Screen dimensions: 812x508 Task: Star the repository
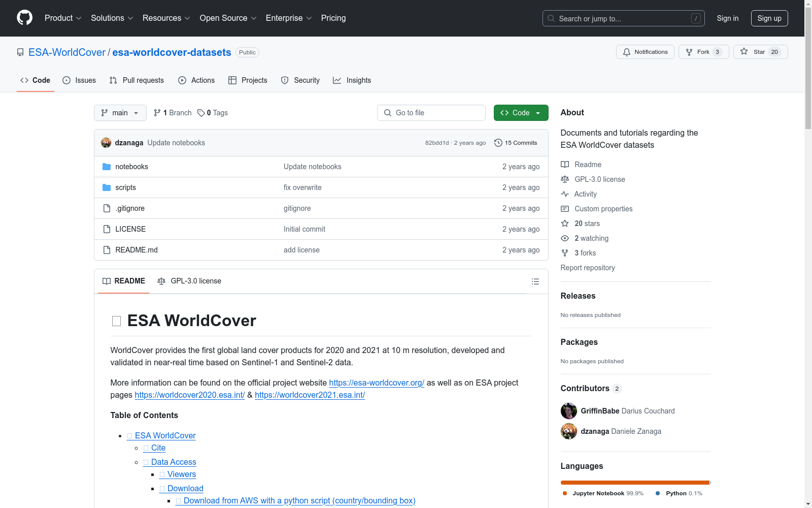pos(760,52)
